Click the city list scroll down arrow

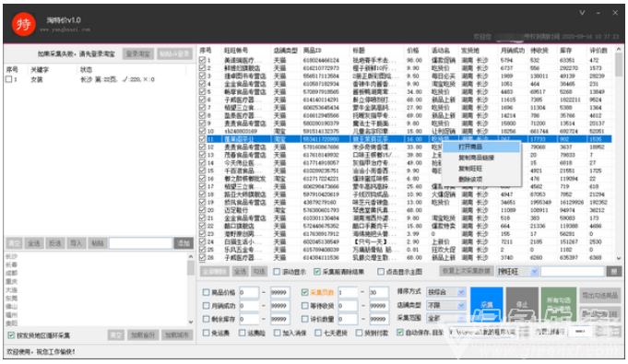pyautogui.click(x=191, y=322)
